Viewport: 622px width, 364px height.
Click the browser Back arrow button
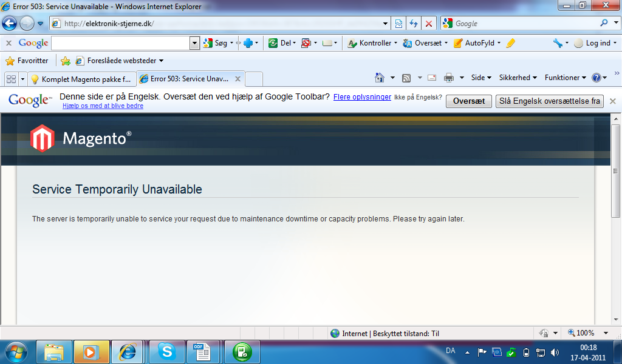pyautogui.click(x=10, y=24)
